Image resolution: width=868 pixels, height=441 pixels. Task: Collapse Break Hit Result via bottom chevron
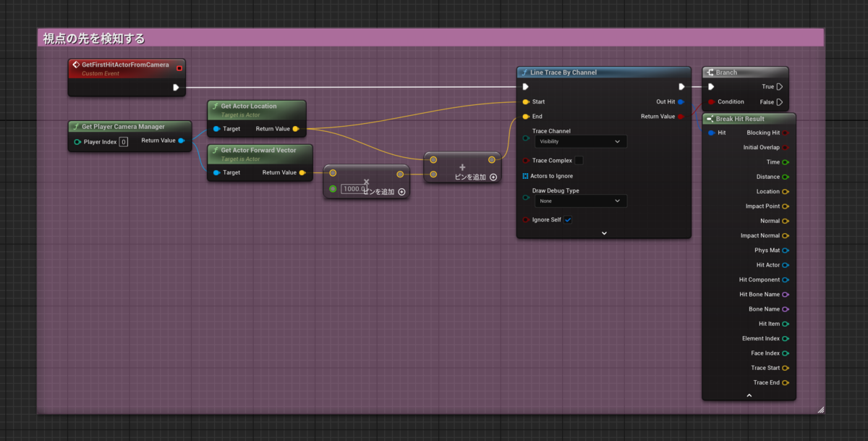coord(749,395)
